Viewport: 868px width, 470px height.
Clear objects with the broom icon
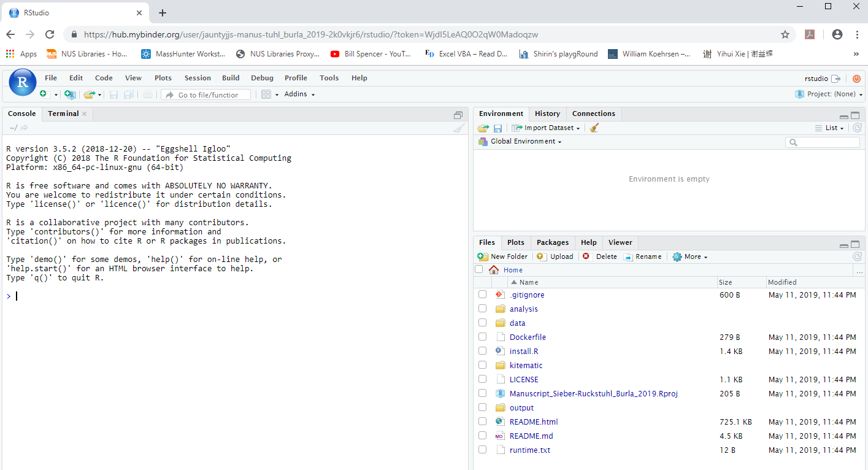[x=593, y=128]
